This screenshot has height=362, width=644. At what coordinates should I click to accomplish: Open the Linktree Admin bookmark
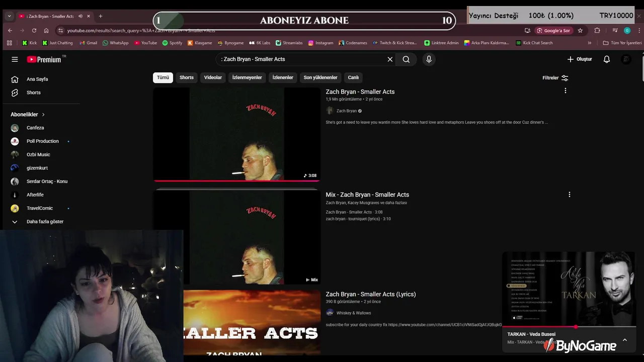441,43
